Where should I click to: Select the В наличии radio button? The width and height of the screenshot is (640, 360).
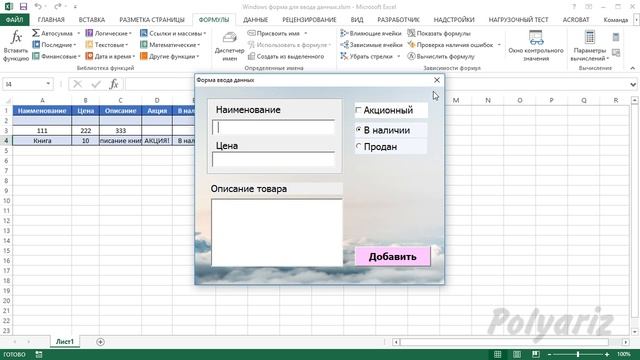358,130
